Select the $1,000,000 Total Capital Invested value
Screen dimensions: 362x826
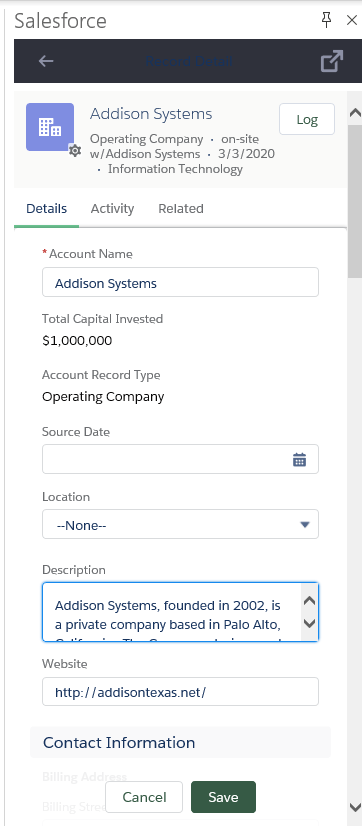77,340
